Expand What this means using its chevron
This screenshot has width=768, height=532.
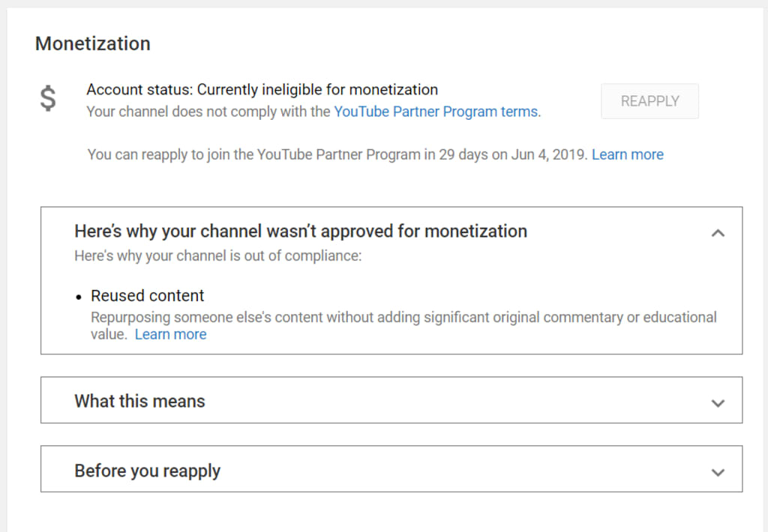click(x=718, y=402)
